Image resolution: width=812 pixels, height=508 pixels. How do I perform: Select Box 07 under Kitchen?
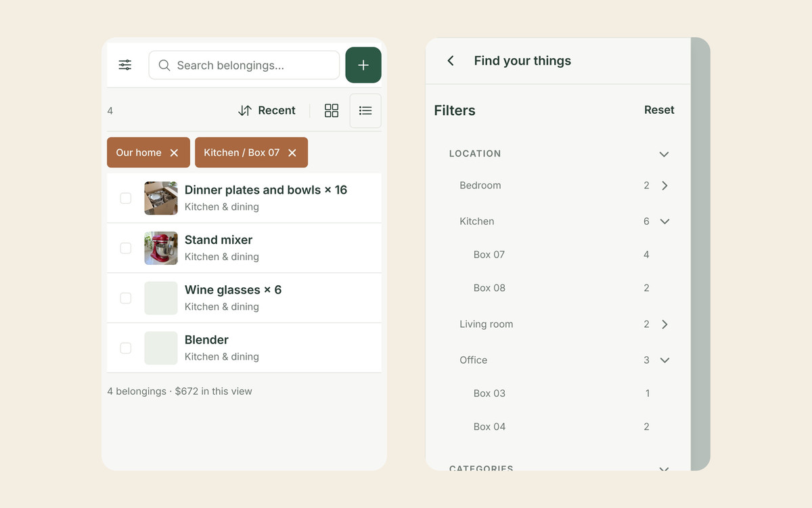[489, 255]
